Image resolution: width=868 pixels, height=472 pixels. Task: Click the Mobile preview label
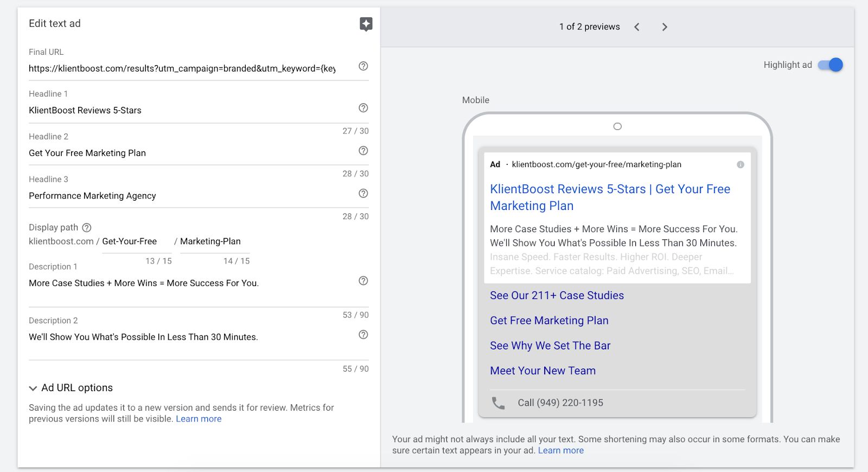pos(476,100)
